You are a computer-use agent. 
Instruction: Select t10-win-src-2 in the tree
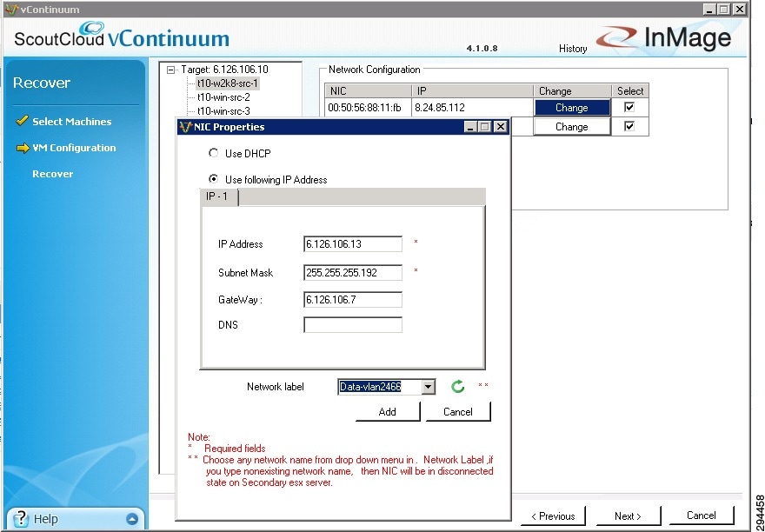(x=223, y=97)
